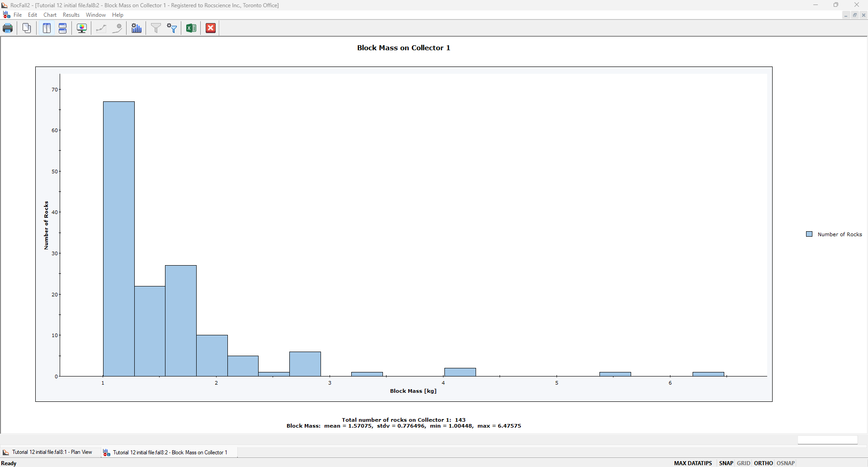This screenshot has height=467, width=868.
Task: Click the Print toolbar icon
Action: point(8,28)
